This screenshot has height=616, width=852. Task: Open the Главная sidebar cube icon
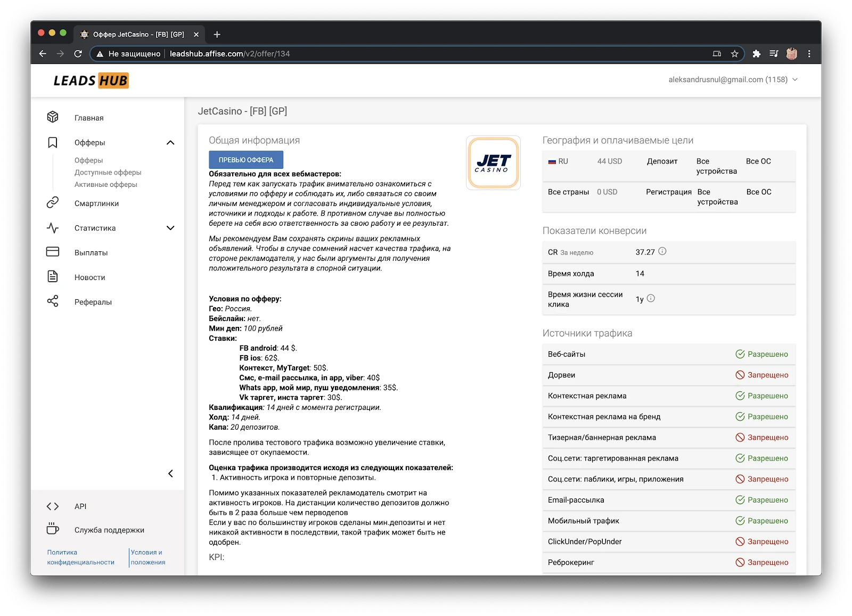point(53,117)
